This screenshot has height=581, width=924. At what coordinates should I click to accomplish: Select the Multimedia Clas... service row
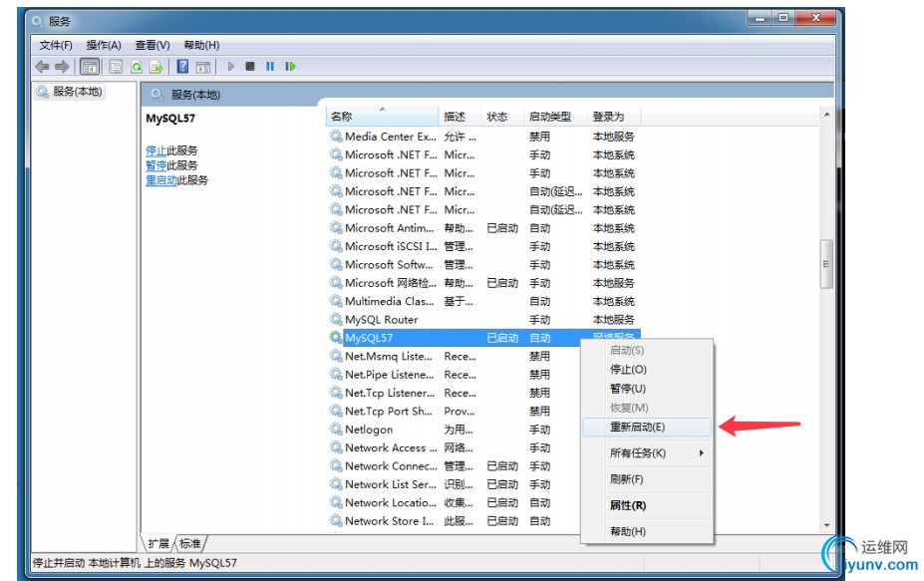(x=483, y=301)
